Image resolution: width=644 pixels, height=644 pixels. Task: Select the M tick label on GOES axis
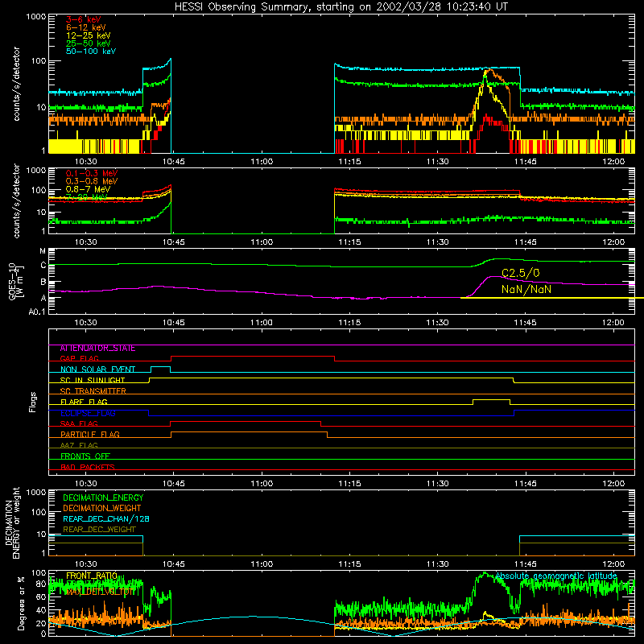click(x=43, y=251)
